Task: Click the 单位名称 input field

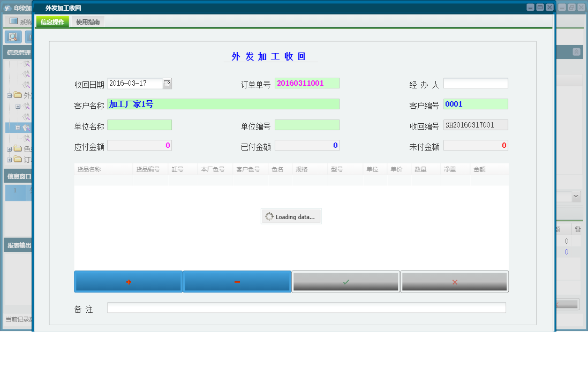Action: (139, 125)
